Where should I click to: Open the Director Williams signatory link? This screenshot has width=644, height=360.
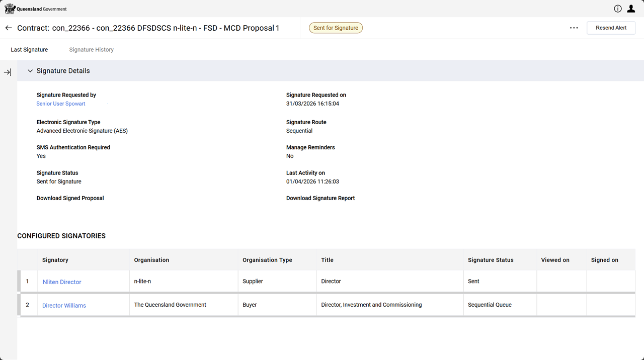tap(64, 306)
